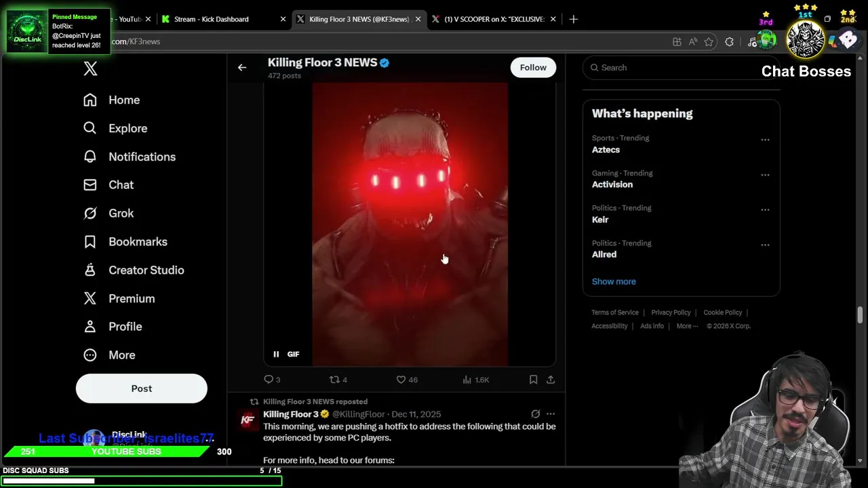Open Ads info footer link

(652, 326)
